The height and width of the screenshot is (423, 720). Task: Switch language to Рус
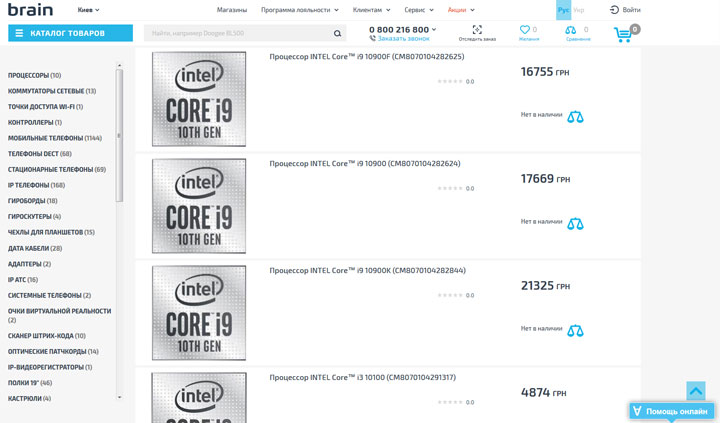[x=563, y=10]
